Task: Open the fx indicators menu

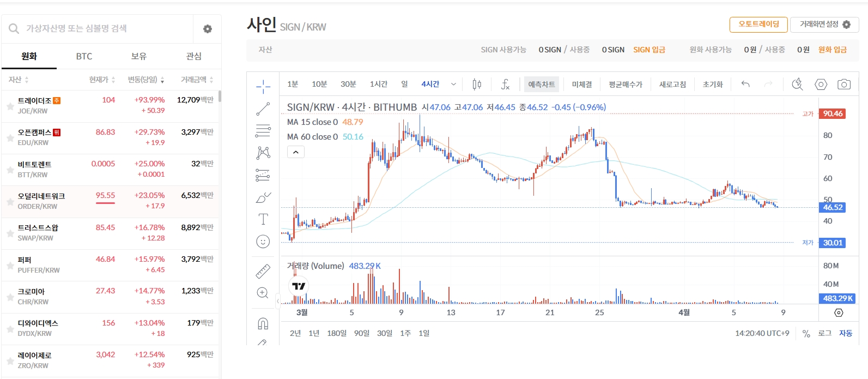Action: coord(505,84)
